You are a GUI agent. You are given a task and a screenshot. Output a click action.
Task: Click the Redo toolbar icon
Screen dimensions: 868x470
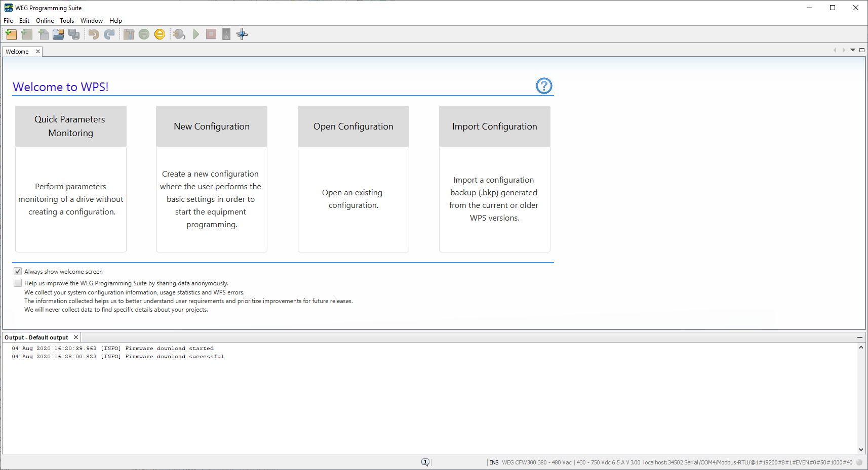(x=109, y=34)
